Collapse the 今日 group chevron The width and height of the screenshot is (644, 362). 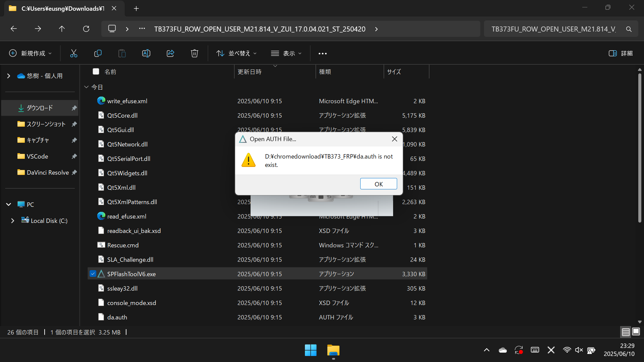coord(86,87)
